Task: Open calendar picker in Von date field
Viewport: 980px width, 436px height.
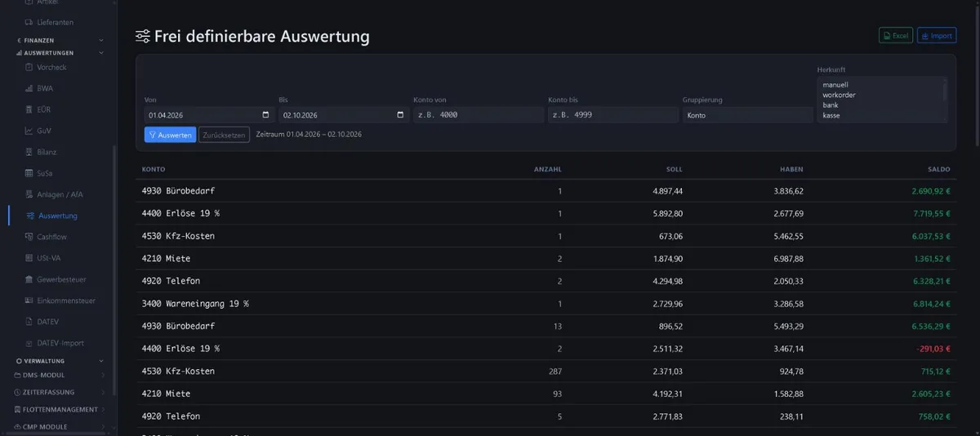Action: coord(266,115)
